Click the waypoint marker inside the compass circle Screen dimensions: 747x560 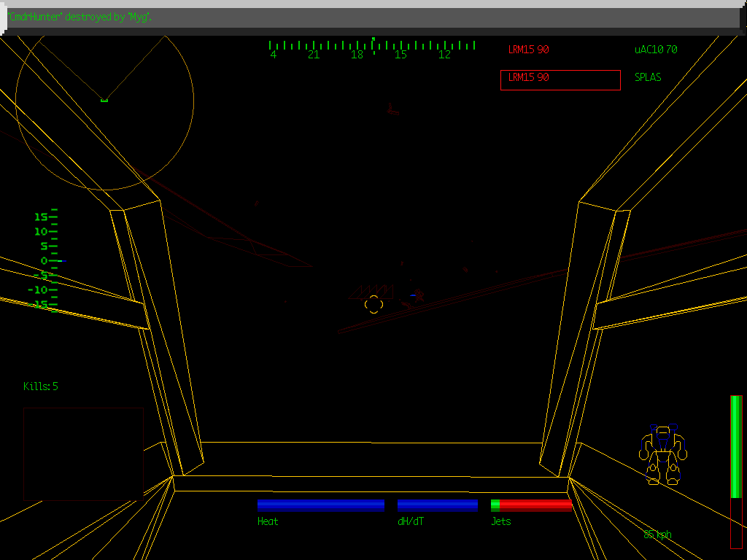[104, 99]
